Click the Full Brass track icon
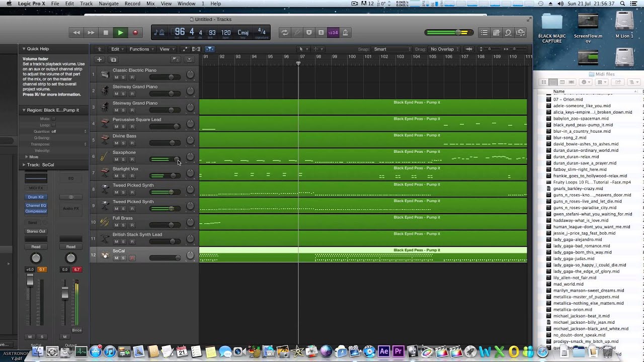 (x=105, y=222)
